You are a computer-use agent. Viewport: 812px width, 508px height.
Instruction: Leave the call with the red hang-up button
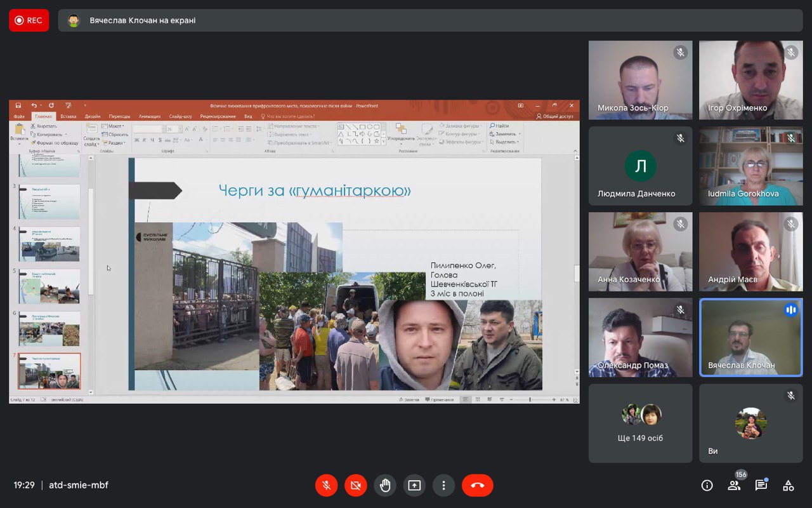(x=478, y=485)
